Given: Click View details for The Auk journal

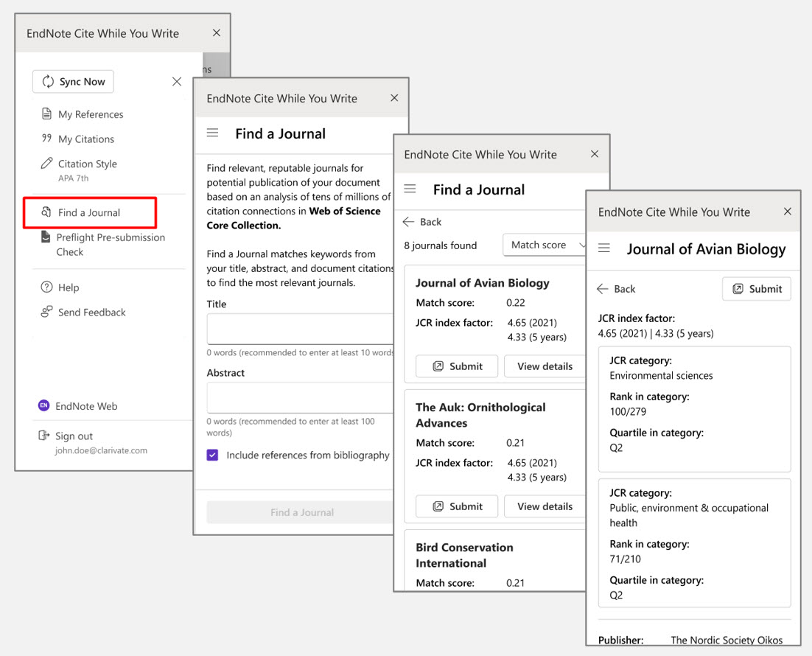Looking at the screenshot, I should click(x=545, y=506).
